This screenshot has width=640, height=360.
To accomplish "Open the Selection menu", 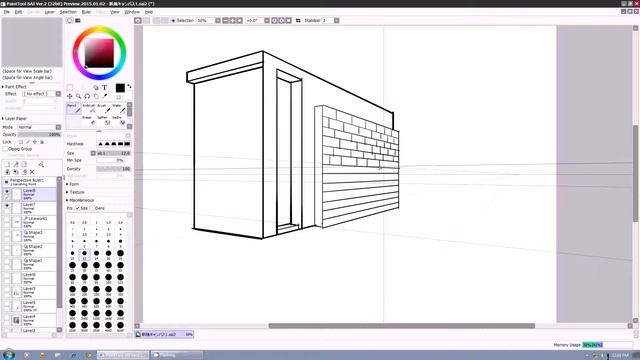I will click(68, 12).
